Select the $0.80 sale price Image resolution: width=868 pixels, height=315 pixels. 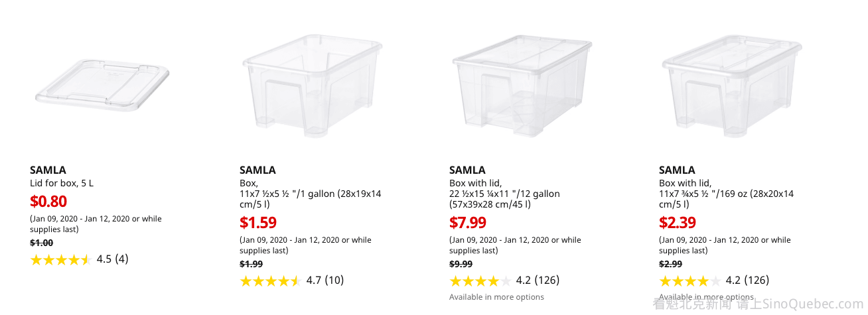(48, 202)
